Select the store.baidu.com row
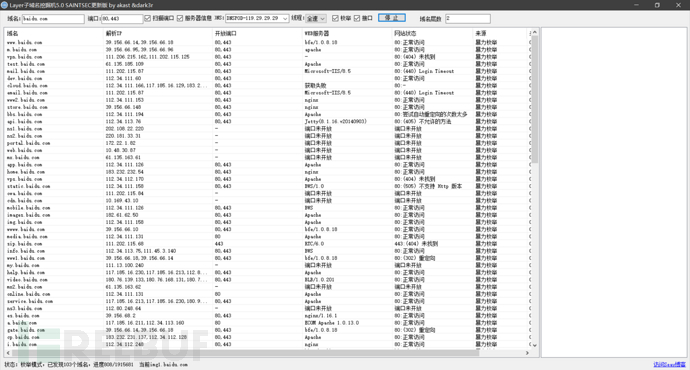Image resolution: width=690 pixels, height=370 pixels. (267, 107)
